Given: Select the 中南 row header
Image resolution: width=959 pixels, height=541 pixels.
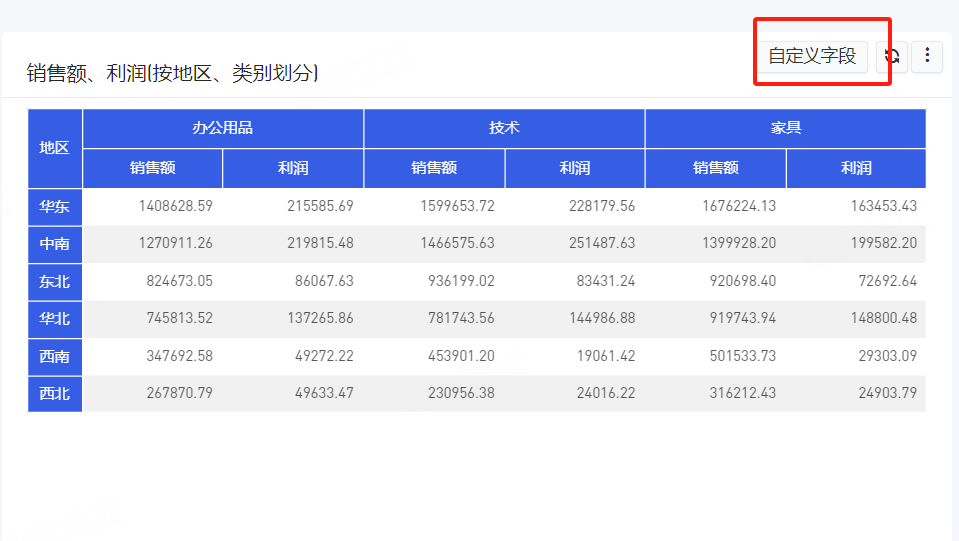Looking at the screenshot, I should pos(55,244).
